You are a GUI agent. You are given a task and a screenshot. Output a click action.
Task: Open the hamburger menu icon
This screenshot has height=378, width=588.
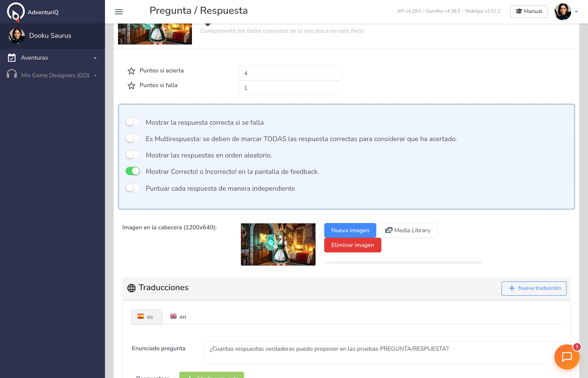click(x=119, y=12)
